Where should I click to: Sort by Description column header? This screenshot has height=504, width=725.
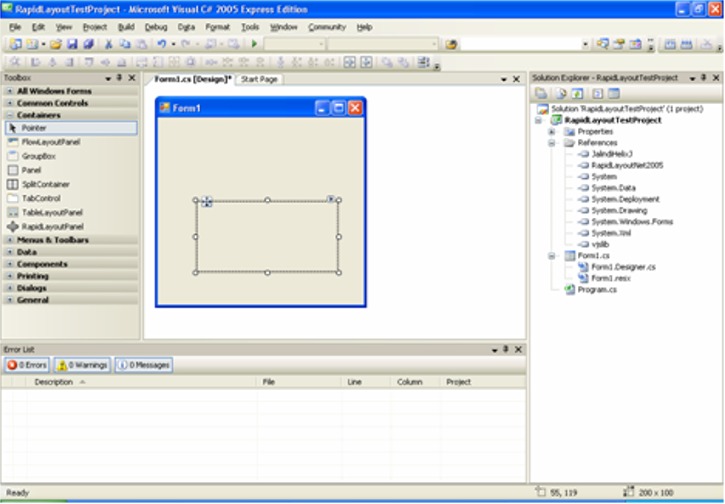141,382
